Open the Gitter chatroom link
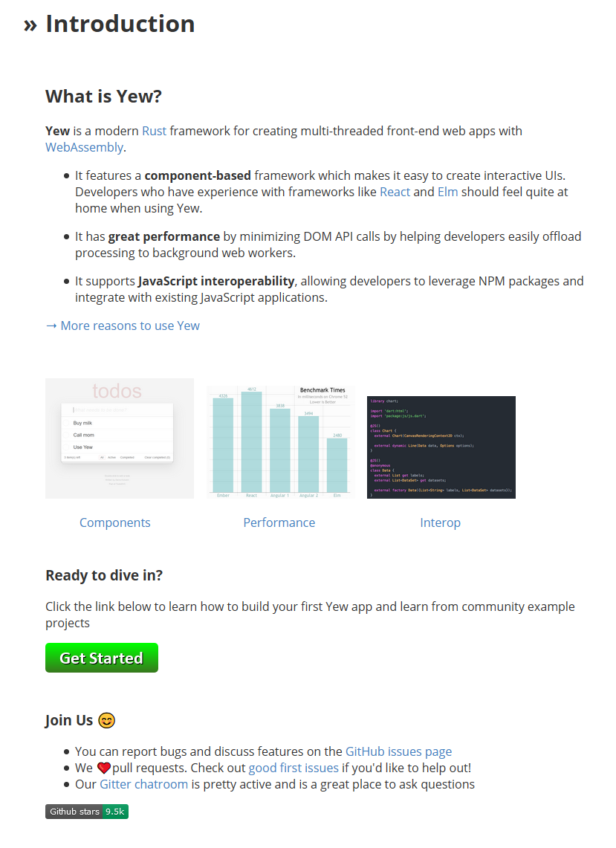Screen dimensions: 616x848 point(144,784)
